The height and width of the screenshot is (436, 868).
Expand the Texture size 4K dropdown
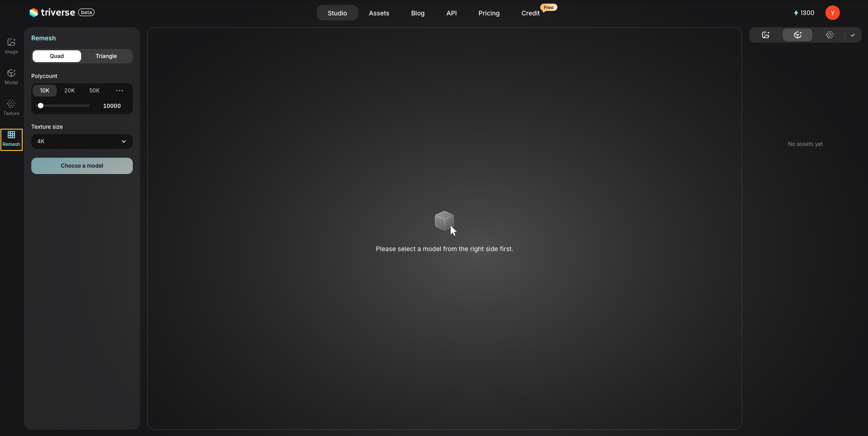coord(82,141)
